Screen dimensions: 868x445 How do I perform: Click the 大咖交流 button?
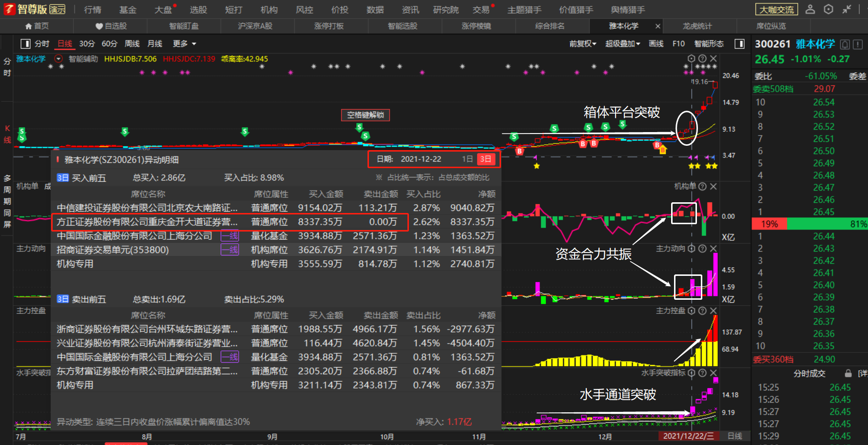coord(777,10)
